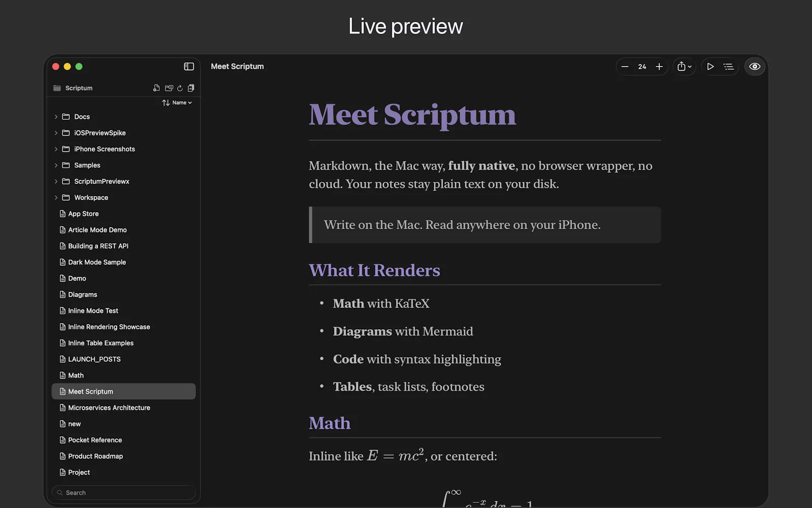Open the document named new
The height and width of the screenshot is (508, 812).
(123, 424)
